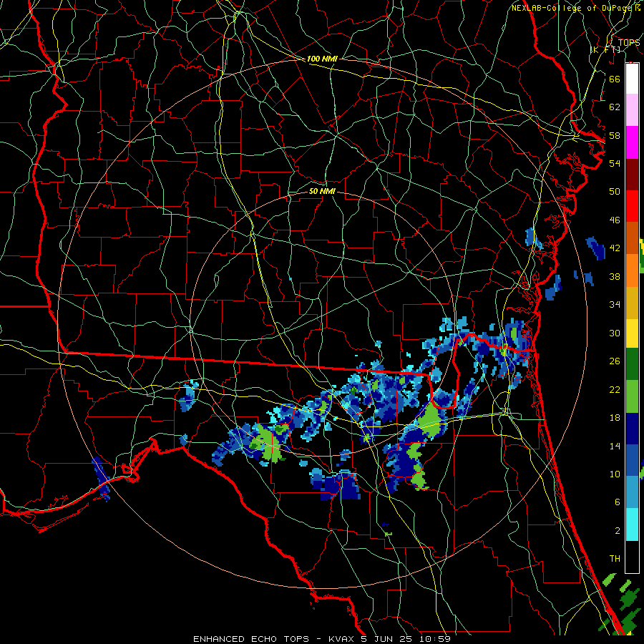The height and width of the screenshot is (644, 644).
Task: Click the medium blue legend swatch
Action: (x=632, y=460)
